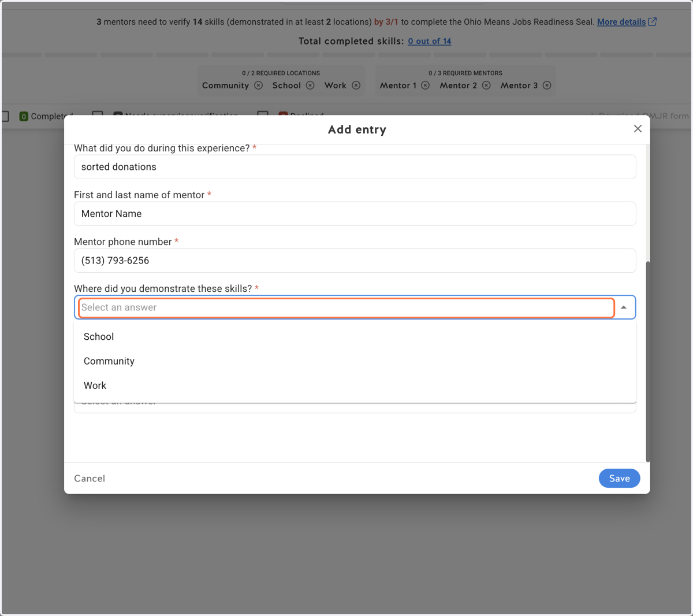Viewport: 693px width, 616px height.
Task: Collapse the location dropdown arrow
Action: 624,307
